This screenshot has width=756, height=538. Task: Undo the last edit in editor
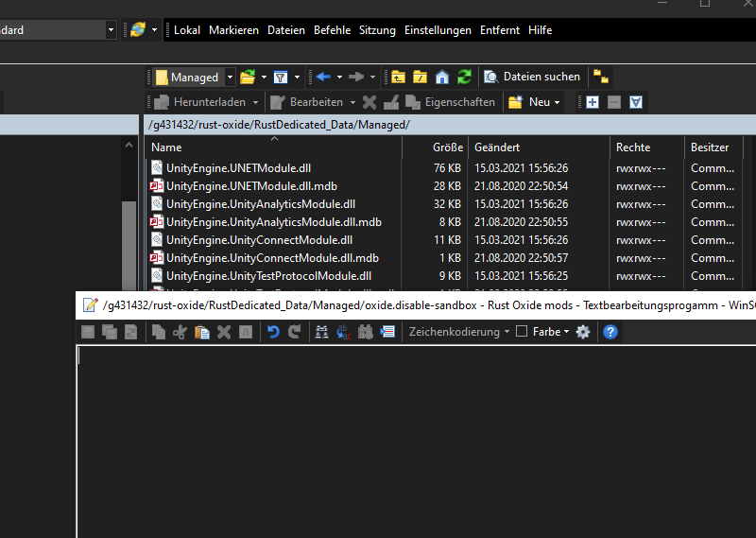[x=273, y=332]
